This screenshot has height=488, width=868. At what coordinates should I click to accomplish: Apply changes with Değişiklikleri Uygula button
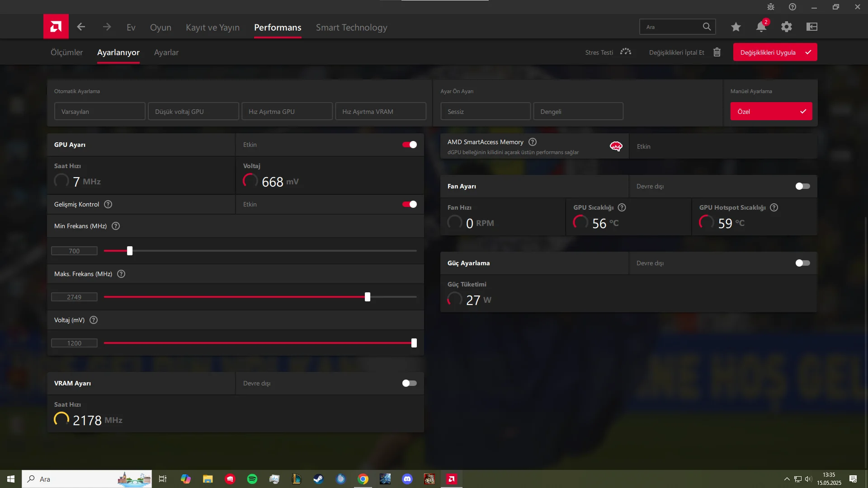pyautogui.click(x=775, y=52)
